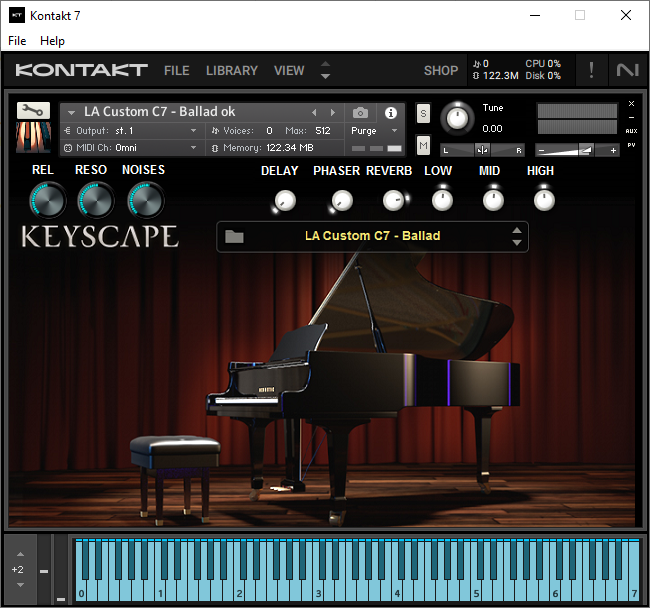Click the Disk 0% meter text
Screen dimensions: 650x608
pos(543,76)
